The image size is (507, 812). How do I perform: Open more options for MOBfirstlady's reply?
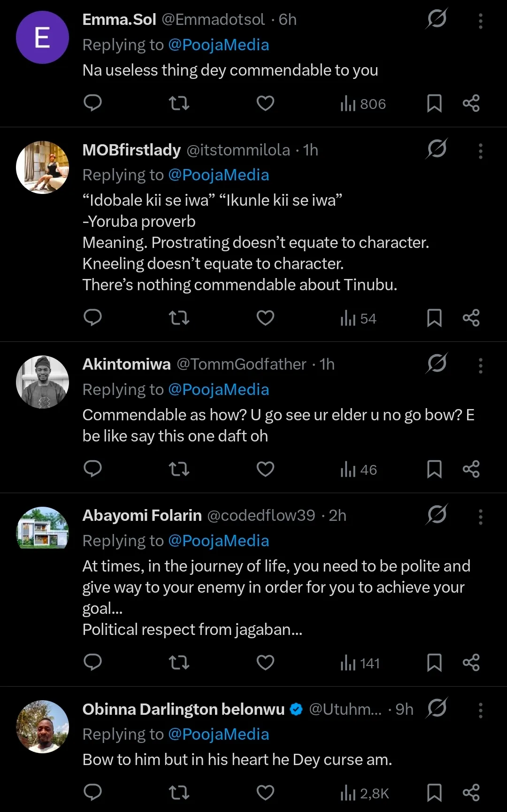tap(480, 151)
